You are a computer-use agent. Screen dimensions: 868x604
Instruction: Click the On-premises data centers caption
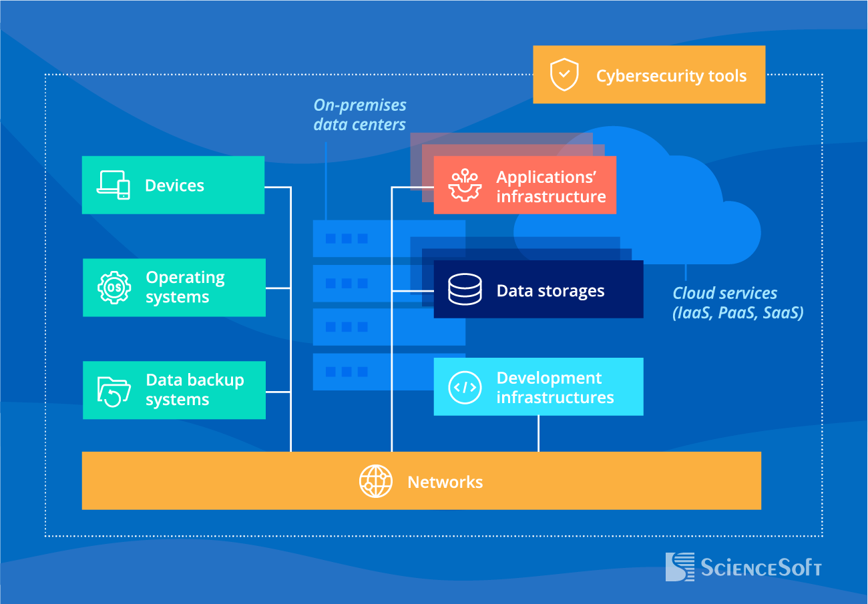pos(360,115)
